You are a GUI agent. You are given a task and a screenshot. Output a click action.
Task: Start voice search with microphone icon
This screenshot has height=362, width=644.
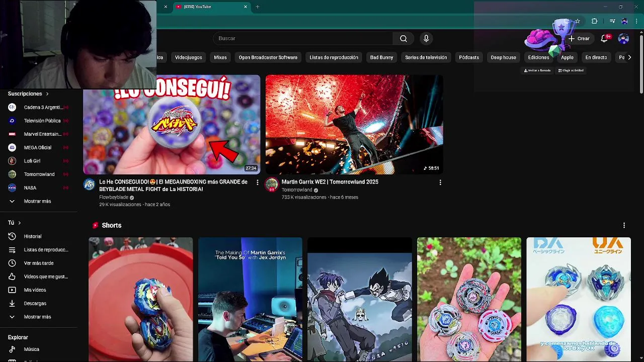pos(426,39)
